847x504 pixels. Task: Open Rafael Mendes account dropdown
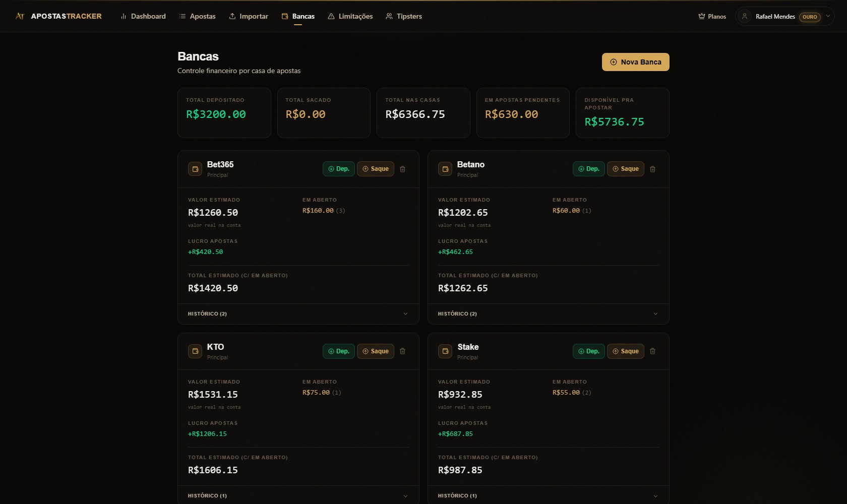[x=784, y=16]
